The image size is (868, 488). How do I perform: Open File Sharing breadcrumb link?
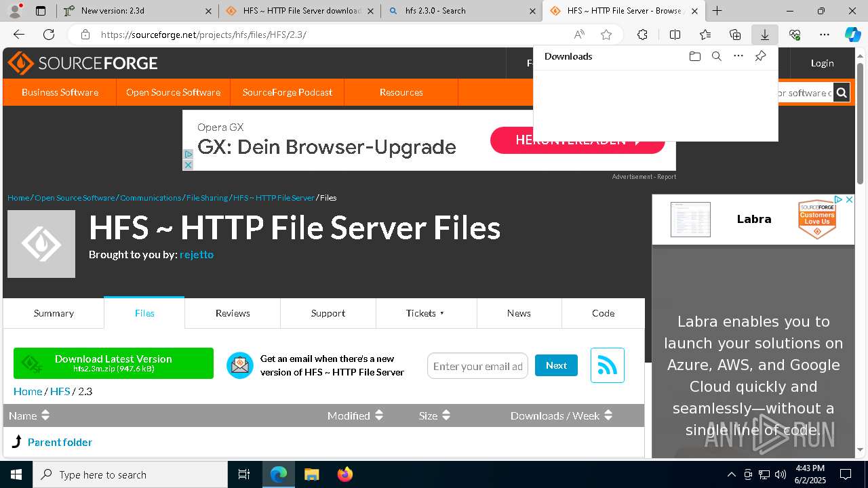tap(207, 197)
